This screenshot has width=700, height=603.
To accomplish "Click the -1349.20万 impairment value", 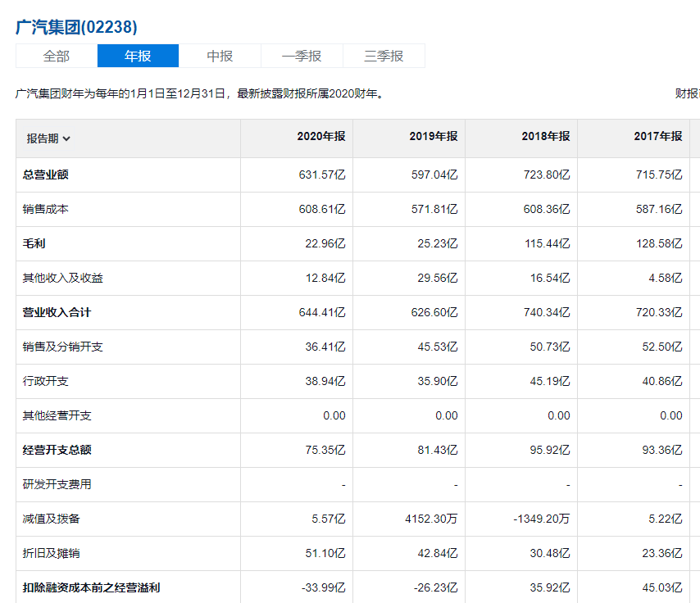I will point(542,519).
